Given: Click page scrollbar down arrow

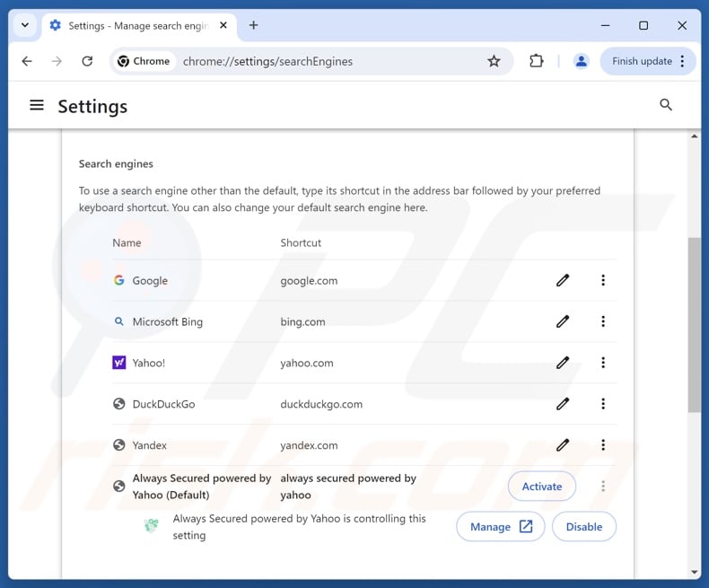Looking at the screenshot, I should click(694, 572).
